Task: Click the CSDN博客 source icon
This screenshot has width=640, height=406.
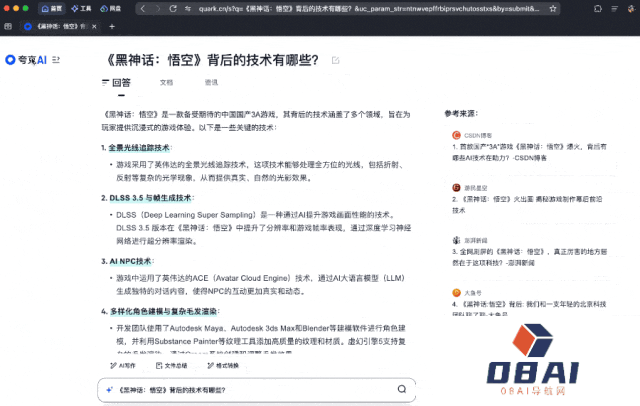Action: (x=455, y=133)
